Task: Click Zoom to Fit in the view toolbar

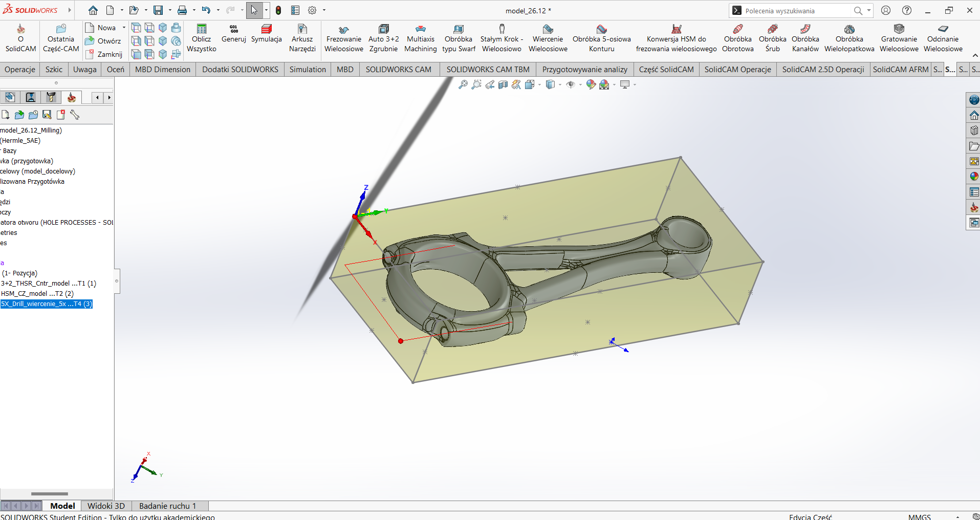Action: (x=463, y=84)
